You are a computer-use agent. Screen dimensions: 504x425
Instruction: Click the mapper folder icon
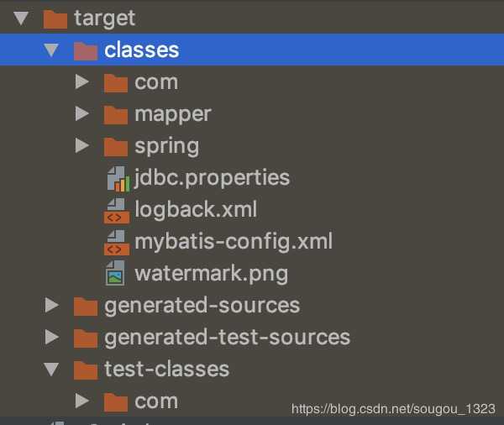pyautogui.click(x=116, y=114)
